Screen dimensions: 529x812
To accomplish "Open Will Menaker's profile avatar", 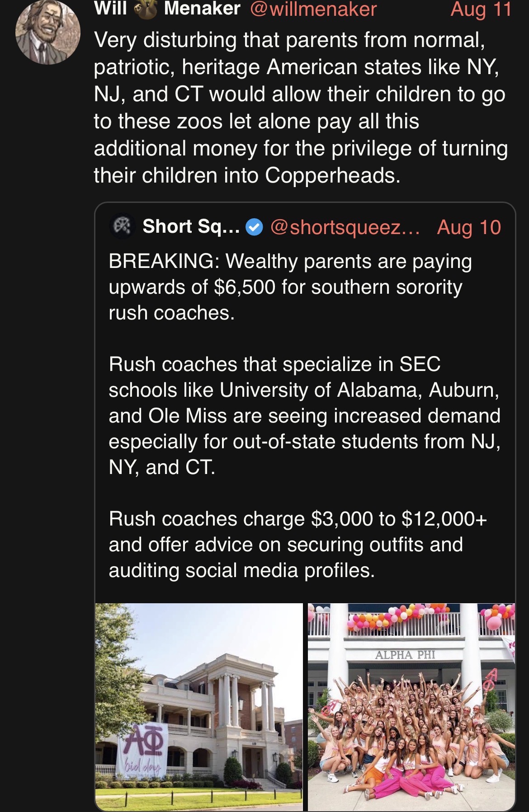I will pos(47,32).
